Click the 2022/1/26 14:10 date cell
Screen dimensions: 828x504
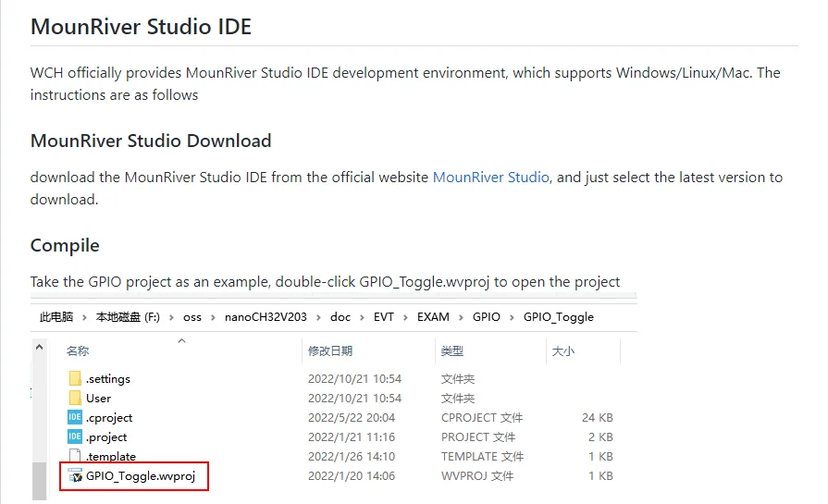tap(352, 457)
